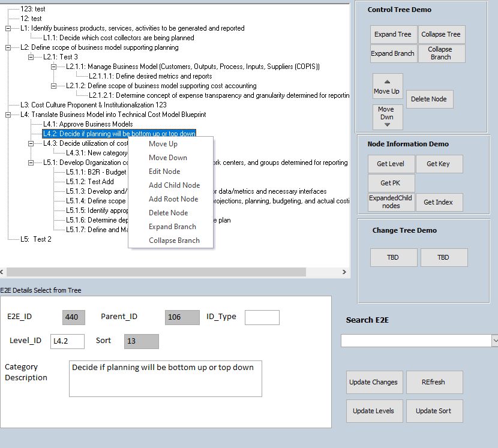Click the Get Index button
This screenshot has height=448, width=498.
point(439,202)
